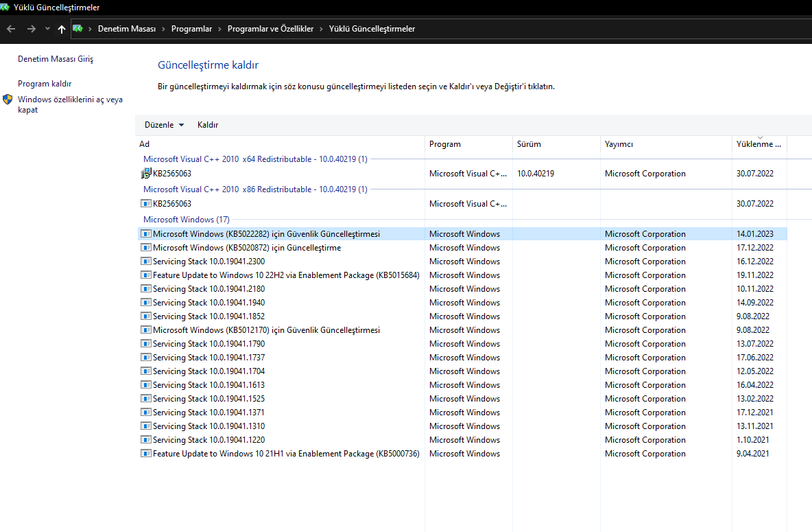Image resolution: width=812 pixels, height=532 pixels.
Task: Sort by Sürüm column header
Action: (x=556, y=144)
